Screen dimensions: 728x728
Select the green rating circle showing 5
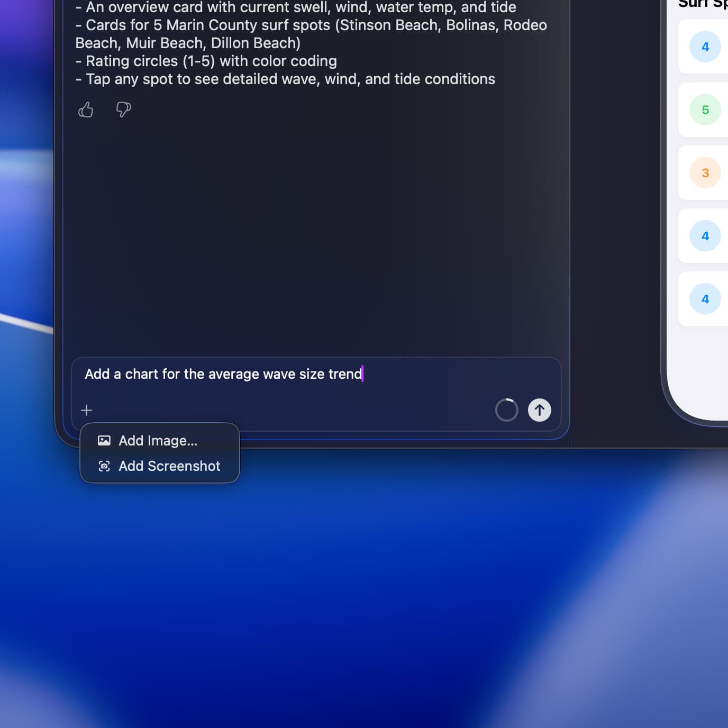pos(705,110)
